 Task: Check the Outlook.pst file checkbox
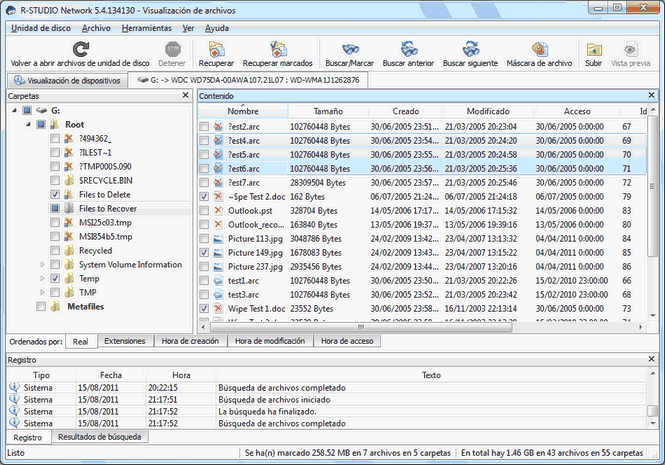click(x=204, y=211)
